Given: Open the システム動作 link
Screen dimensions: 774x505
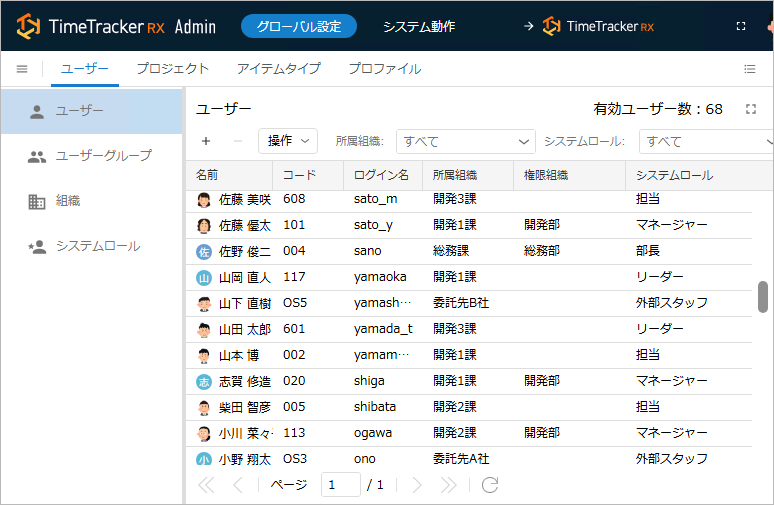Looking at the screenshot, I should [420, 26].
